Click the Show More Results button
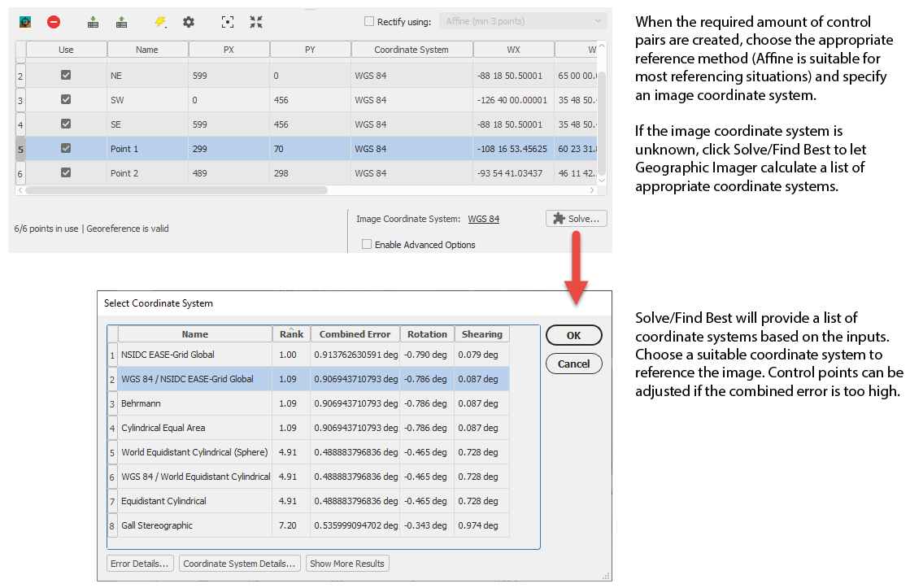Viewport: 910px width, 588px height. 347,564
